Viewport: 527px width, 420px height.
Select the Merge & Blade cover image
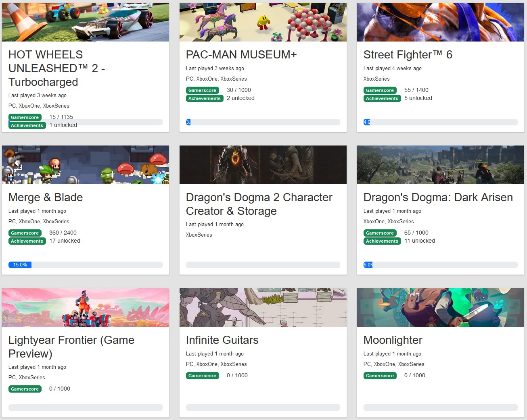[86, 165]
